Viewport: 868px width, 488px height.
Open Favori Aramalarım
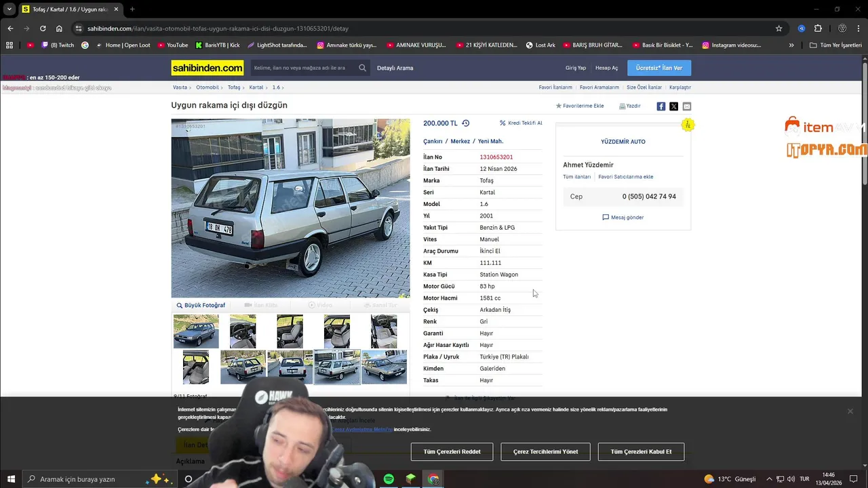click(x=599, y=87)
